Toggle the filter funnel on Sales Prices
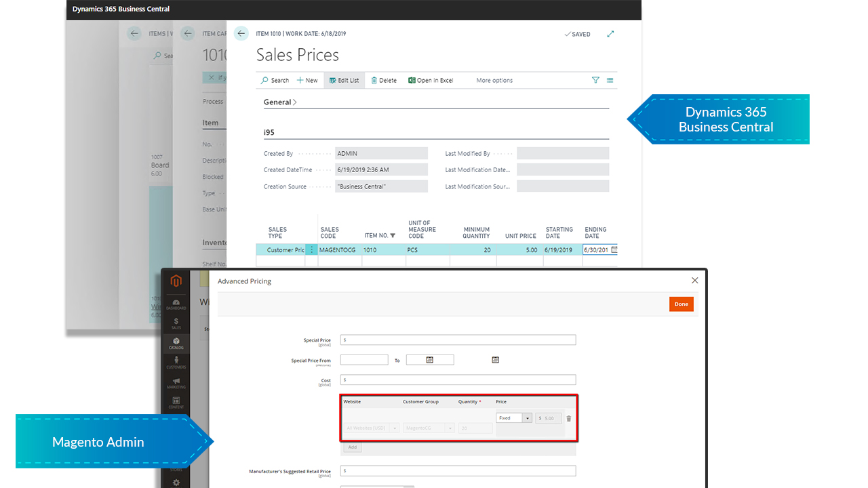 [x=595, y=80]
